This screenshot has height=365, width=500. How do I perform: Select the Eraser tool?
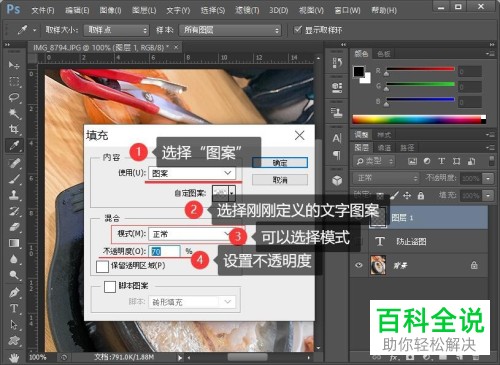point(14,227)
